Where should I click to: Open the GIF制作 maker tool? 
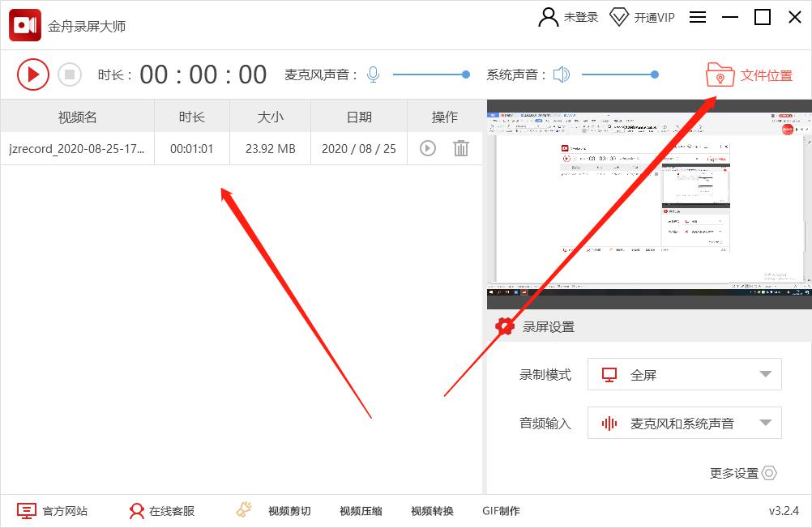[501, 511]
